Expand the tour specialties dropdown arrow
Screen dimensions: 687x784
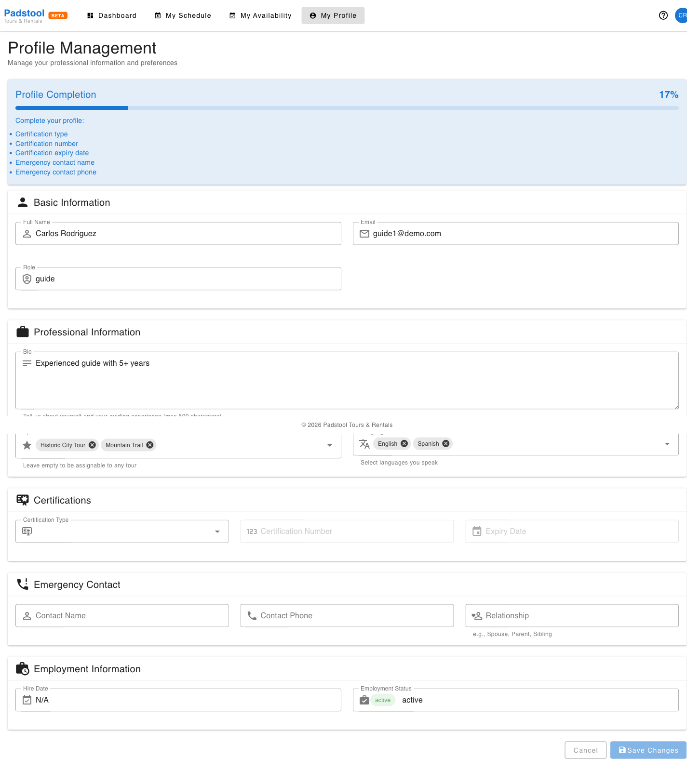[330, 445]
